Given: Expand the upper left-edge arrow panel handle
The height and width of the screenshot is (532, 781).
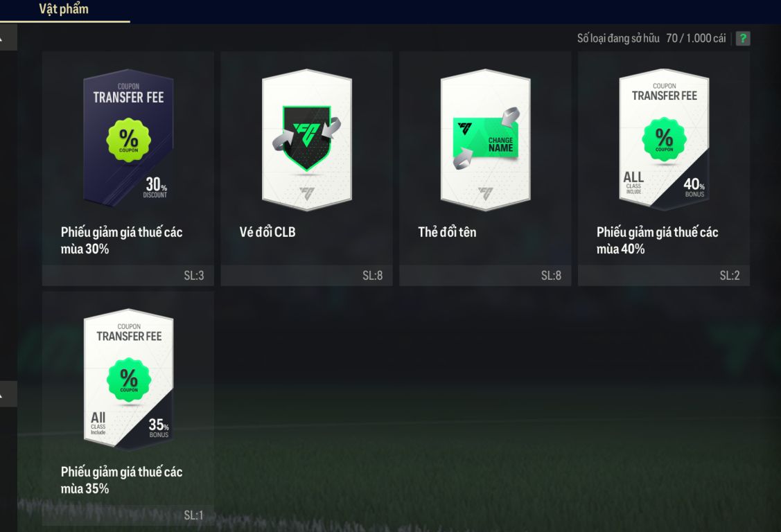Looking at the screenshot, I should pos(8,38).
